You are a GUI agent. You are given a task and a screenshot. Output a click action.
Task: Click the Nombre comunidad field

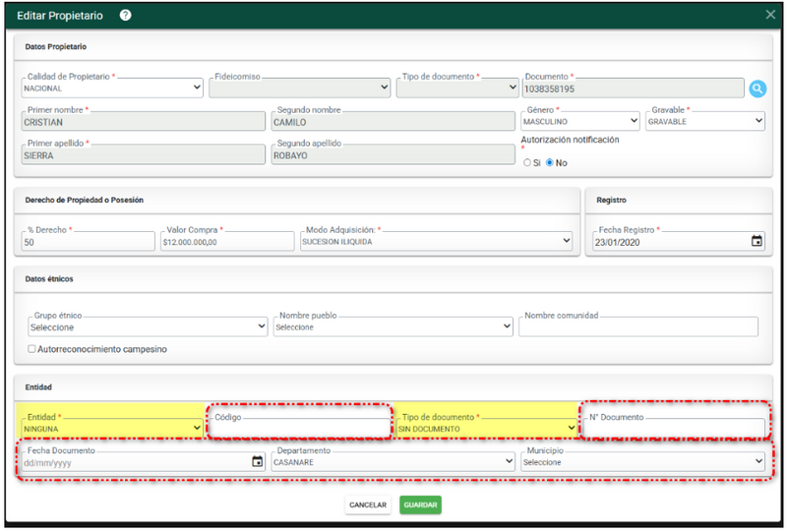click(638, 326)
